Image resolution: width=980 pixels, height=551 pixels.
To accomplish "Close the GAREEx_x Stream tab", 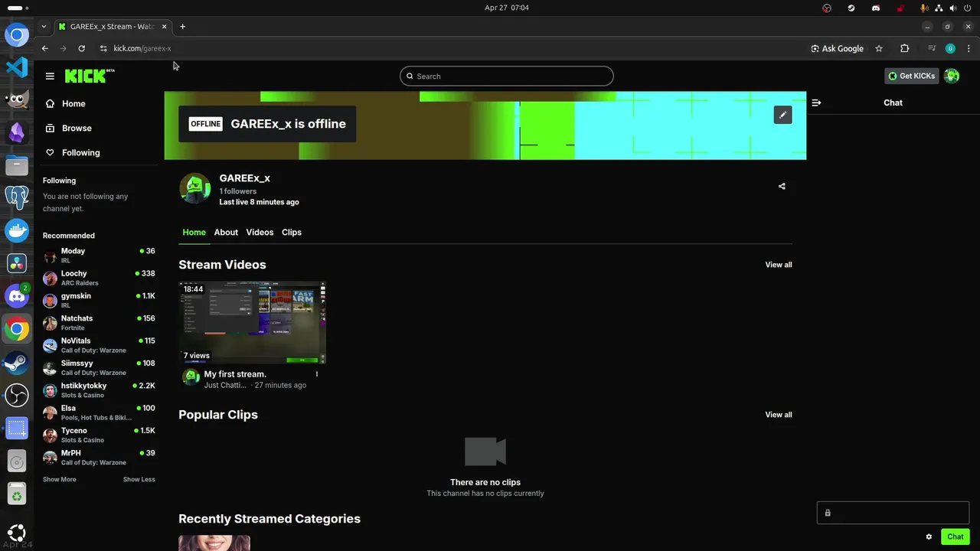I will tap(164, 27).
